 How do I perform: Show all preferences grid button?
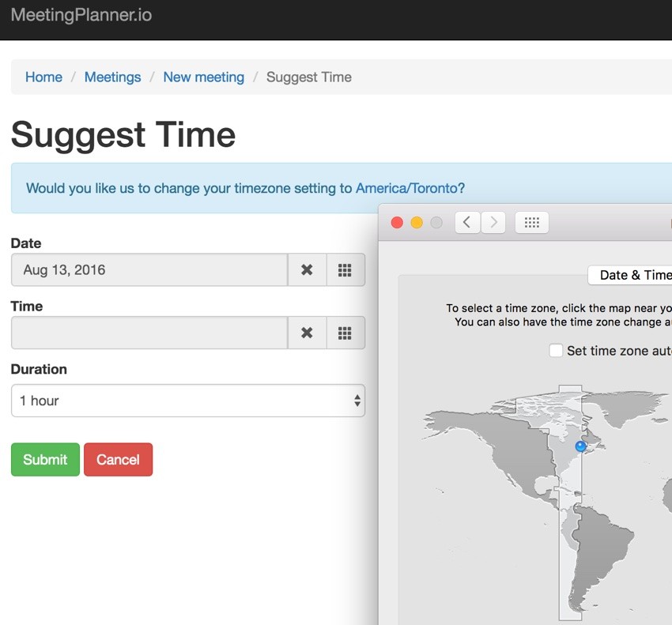(531, 222)
